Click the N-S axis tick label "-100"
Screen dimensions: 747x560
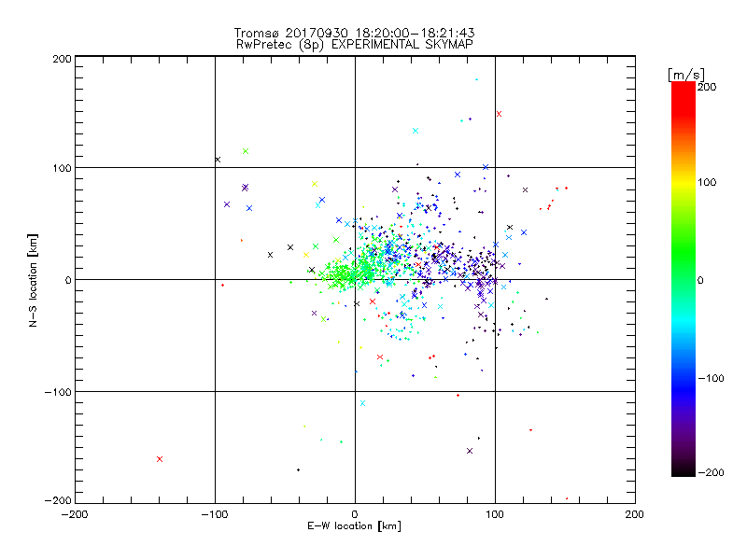58,392
